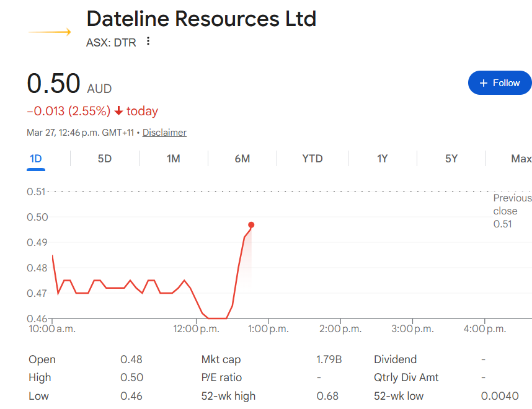The width and height of the screenshot is (532, 409).
Task: Click the Open value 0.48
Action: click(131, 359)
